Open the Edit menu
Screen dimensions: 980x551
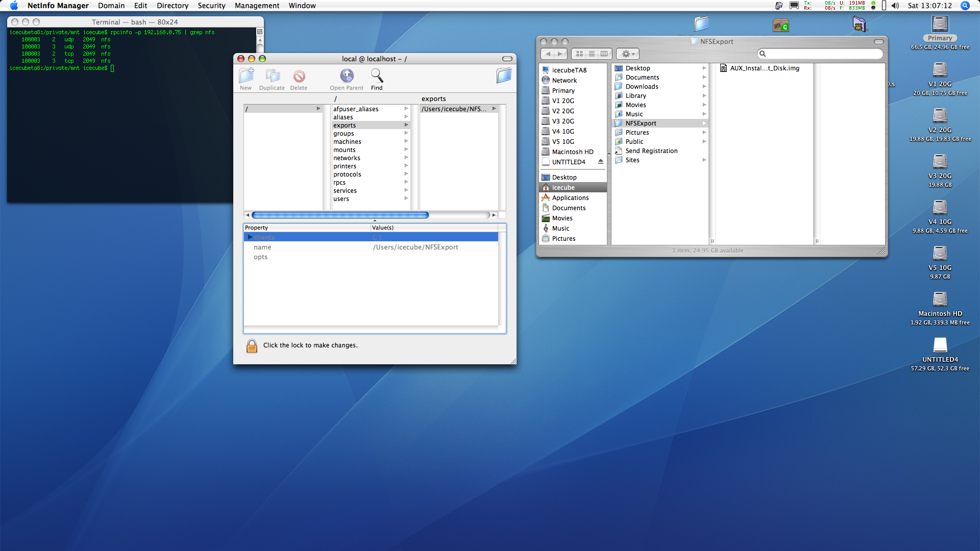coord(140,6)
